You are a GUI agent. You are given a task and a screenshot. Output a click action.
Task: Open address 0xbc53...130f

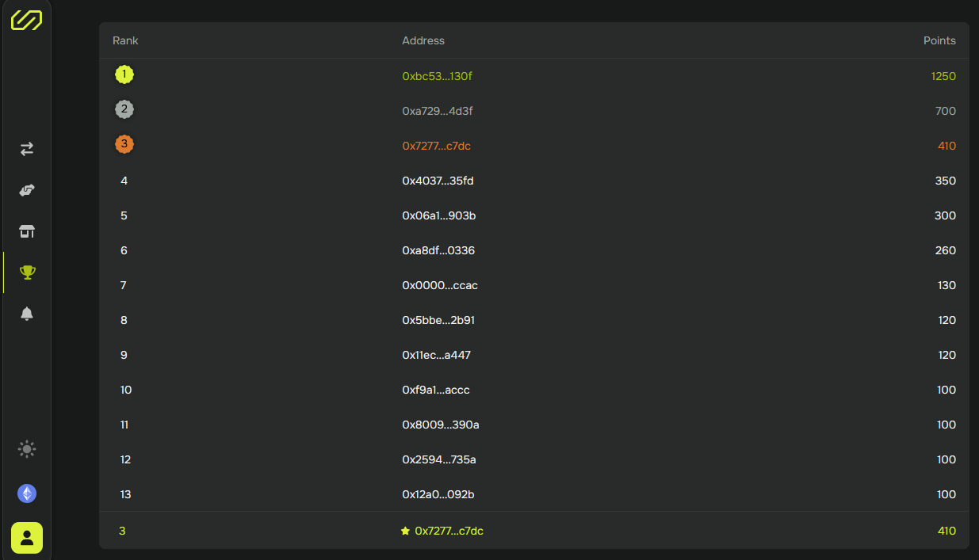point(437,76)
